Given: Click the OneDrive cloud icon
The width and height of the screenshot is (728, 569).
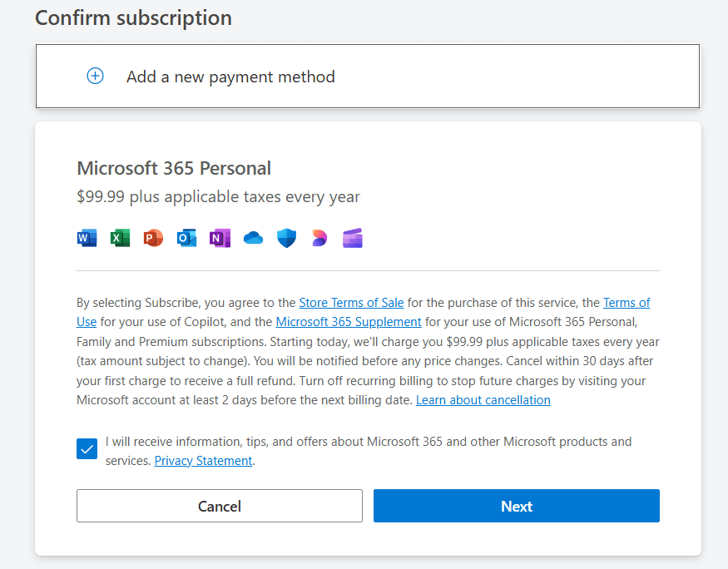Looking at the screenshot, I should (x=253, y=239).
